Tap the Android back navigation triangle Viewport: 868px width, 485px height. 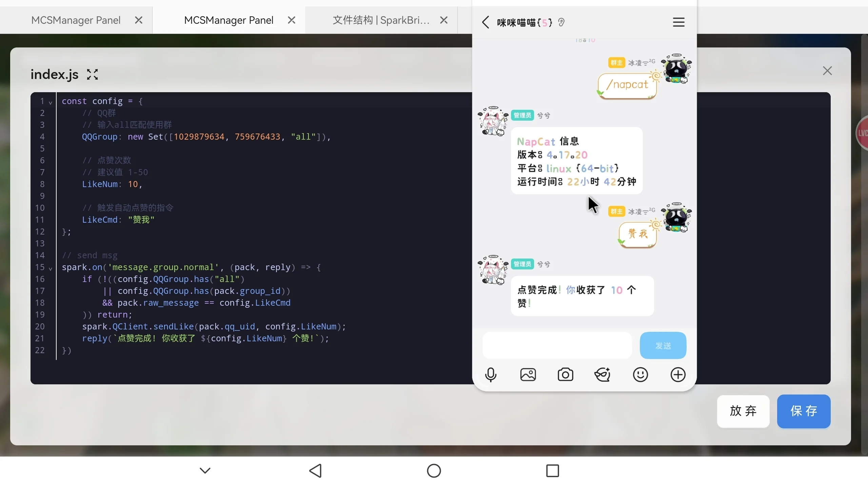tap(315, 471)
